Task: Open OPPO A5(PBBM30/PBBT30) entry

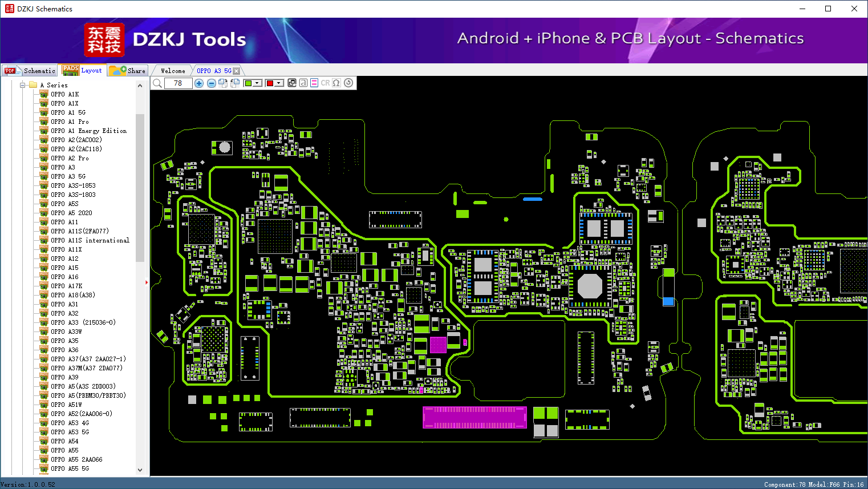Action: [x=88, y=395]
